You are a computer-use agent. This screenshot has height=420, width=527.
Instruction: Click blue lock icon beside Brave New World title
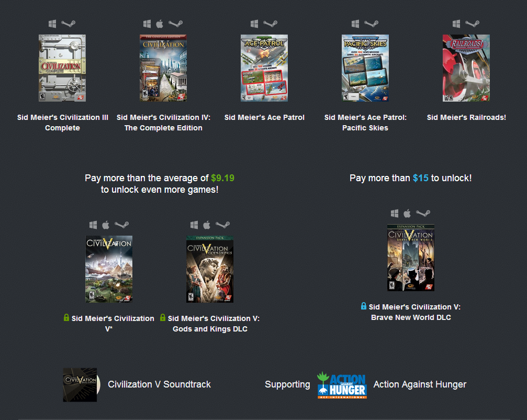click(x=363, y=306)
